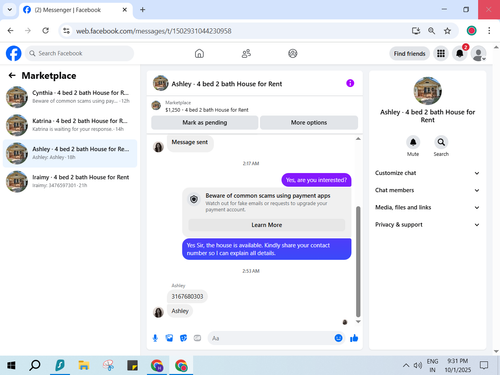Open the volume control in system tray

point(418,366)
